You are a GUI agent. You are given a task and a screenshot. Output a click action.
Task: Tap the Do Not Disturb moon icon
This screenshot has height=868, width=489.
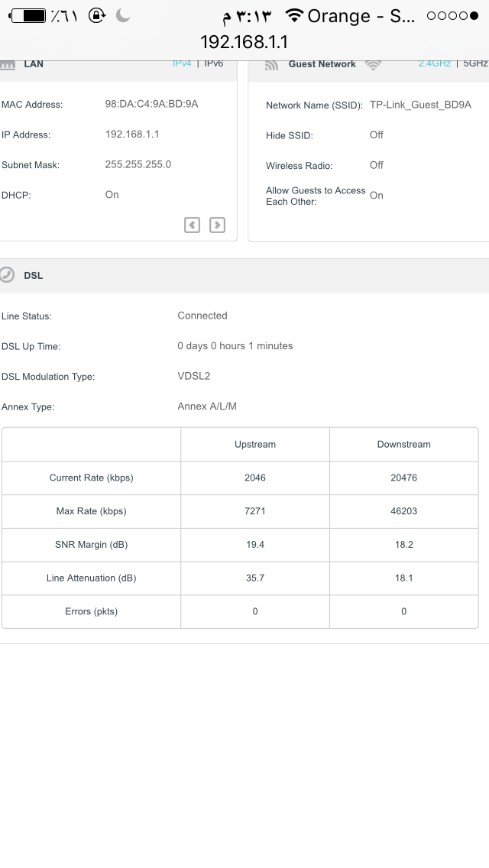tap(123, 15)
